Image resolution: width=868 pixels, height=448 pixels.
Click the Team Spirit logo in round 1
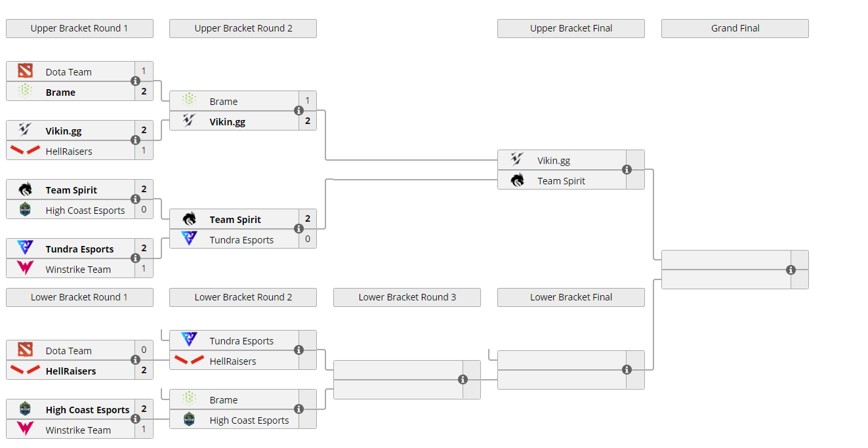[25, 190]
